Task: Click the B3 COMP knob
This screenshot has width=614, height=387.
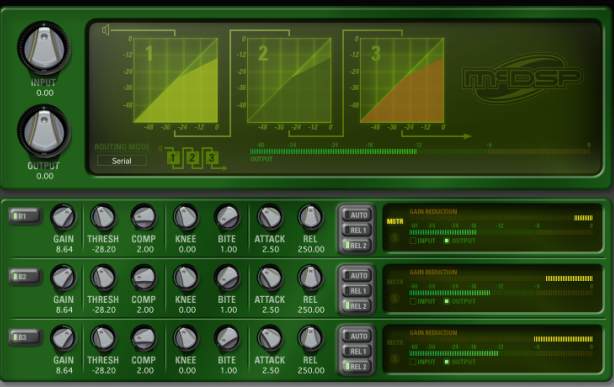Action: coord(144,338)
